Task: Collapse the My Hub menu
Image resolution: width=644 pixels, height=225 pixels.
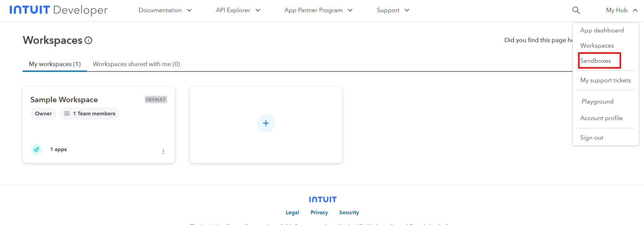Action: pyautogui.click(x=622, y=10)
